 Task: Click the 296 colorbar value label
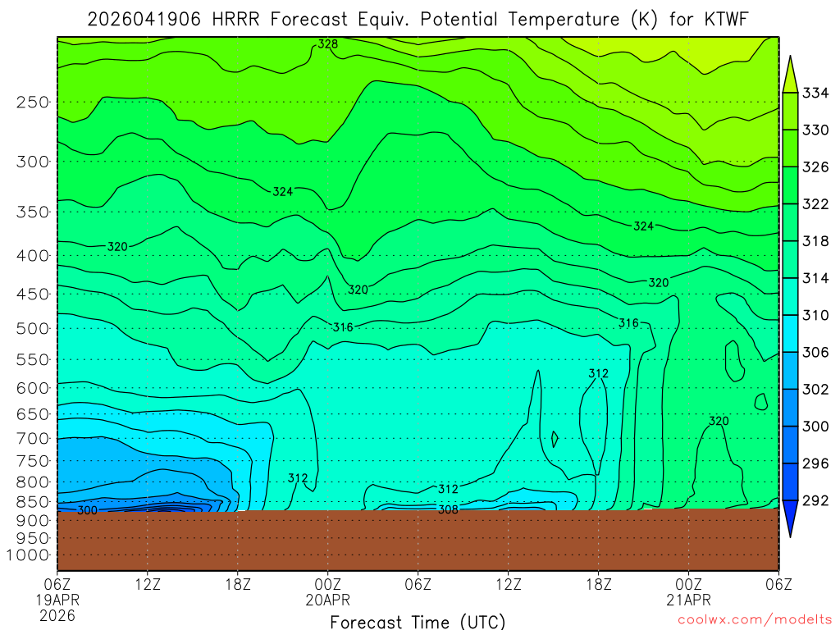coord(815,463)
